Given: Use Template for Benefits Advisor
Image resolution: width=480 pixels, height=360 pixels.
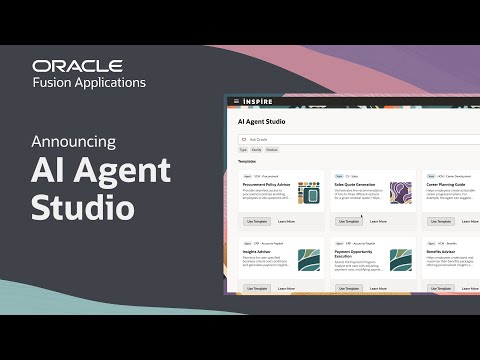Looking at the screenshot, I should (441, 288).
